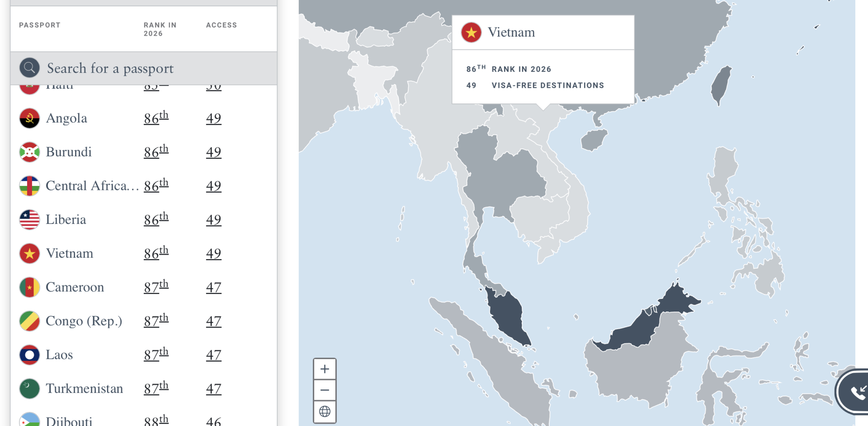Screen dimensions: 868x426
Task: Select the Liberia flag icon
Action: 29,220
